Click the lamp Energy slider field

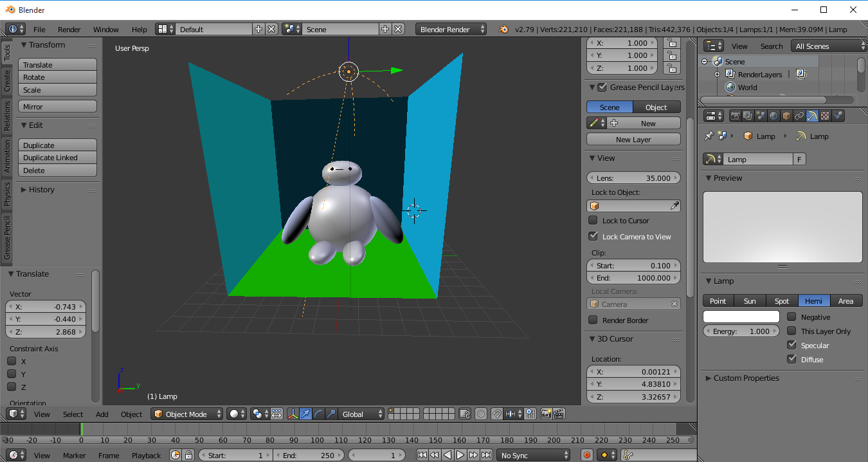(x=741, y=331)
